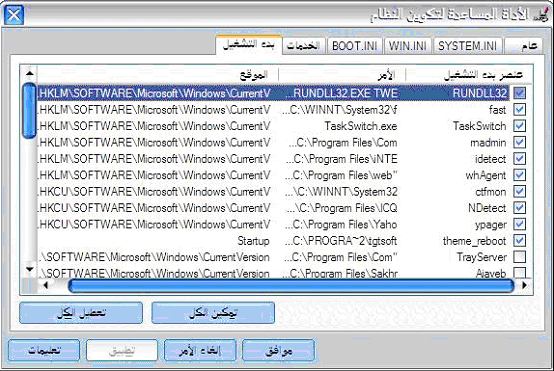Sort by the الموقع location column header
Image resolution: width=554 pixels, height=371 pixels.
tap(158, 75)
